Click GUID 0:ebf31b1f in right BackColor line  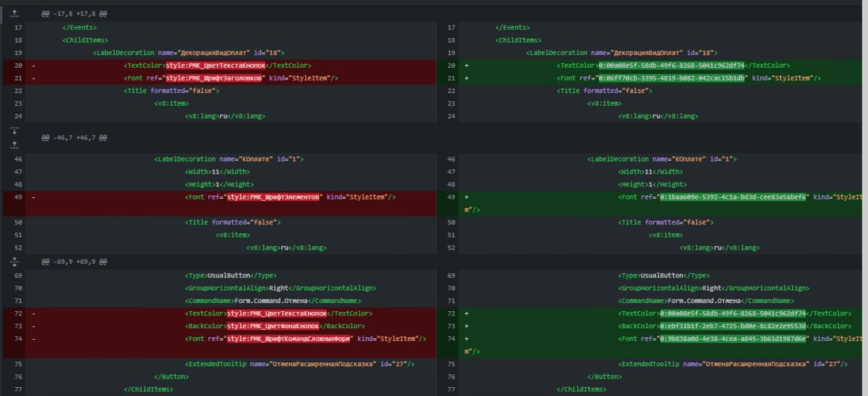pyautogui.click(x=732, y=326)
